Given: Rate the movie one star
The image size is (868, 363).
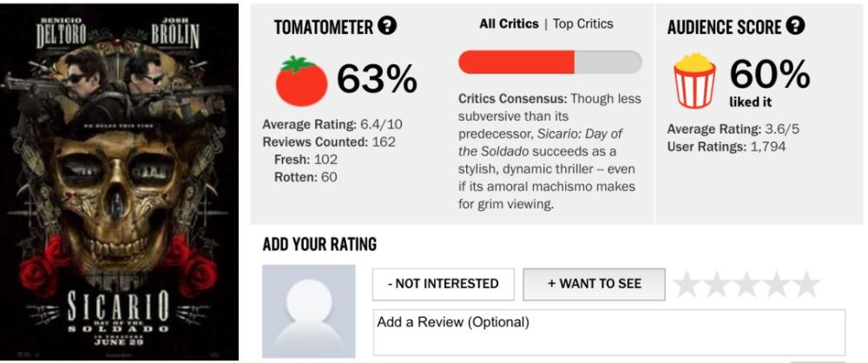Looking at the screenshot, I should (687, 284).
